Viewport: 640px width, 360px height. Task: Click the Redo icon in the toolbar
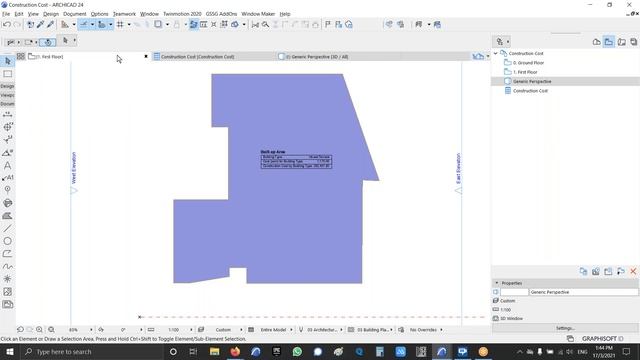pyautogui.click(x=17, y=24)
